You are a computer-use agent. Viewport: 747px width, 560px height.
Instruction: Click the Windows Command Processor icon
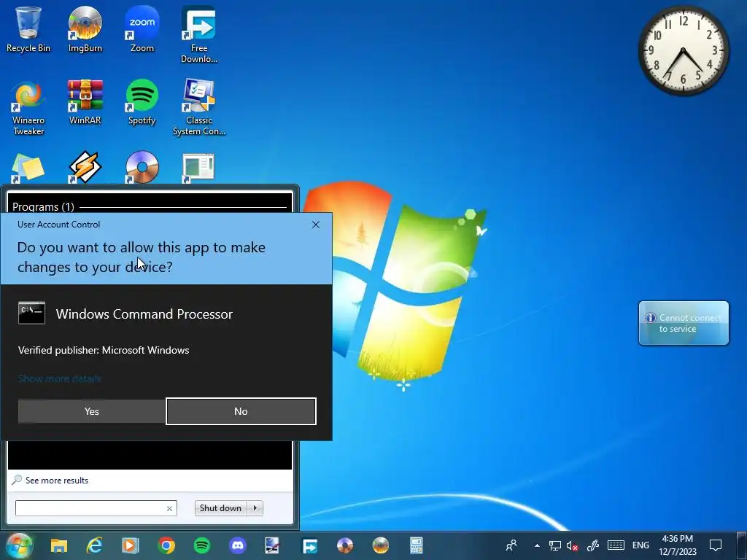[x=31, y=313]
